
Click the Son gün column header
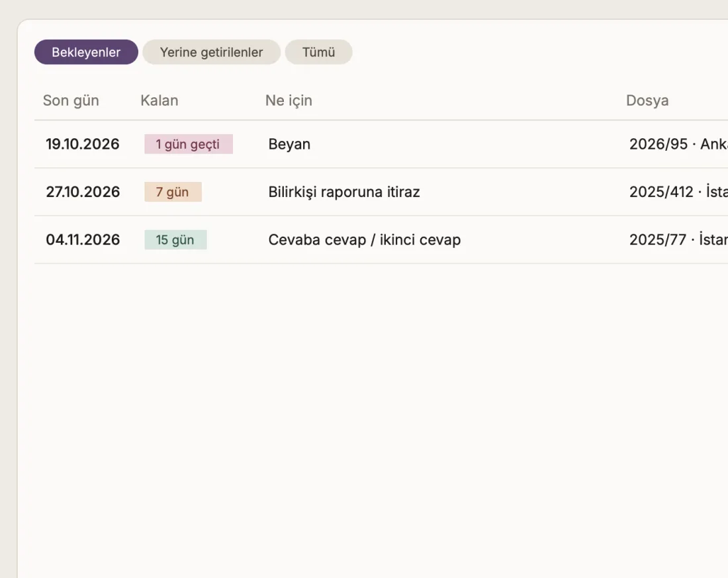click(71, 101)
